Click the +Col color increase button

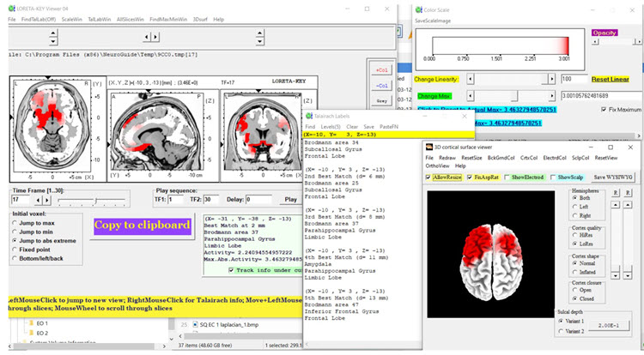click(381, 69)
